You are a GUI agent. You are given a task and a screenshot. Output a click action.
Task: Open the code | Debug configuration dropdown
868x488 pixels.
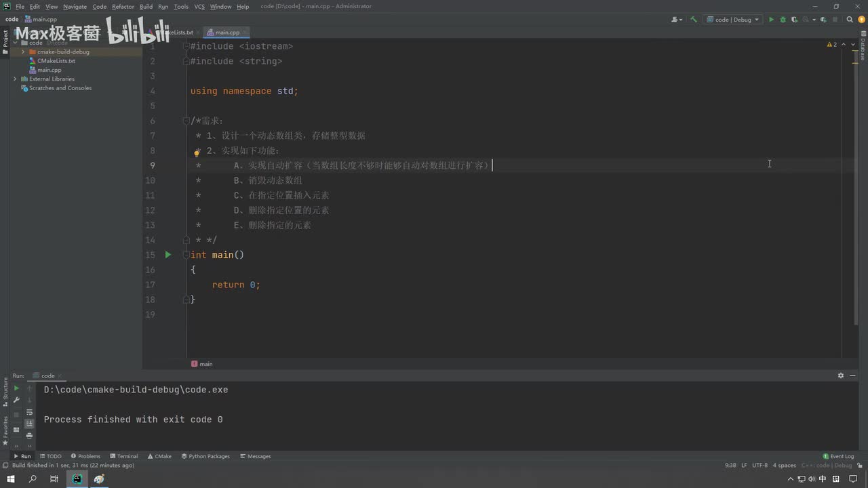(x=732, y=20)
